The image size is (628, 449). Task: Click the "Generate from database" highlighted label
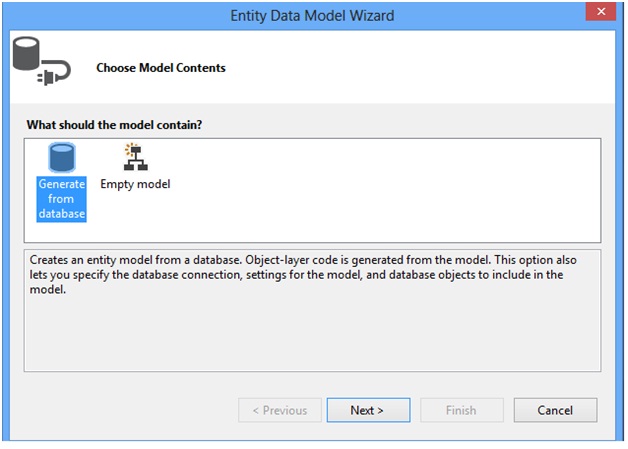62,198
